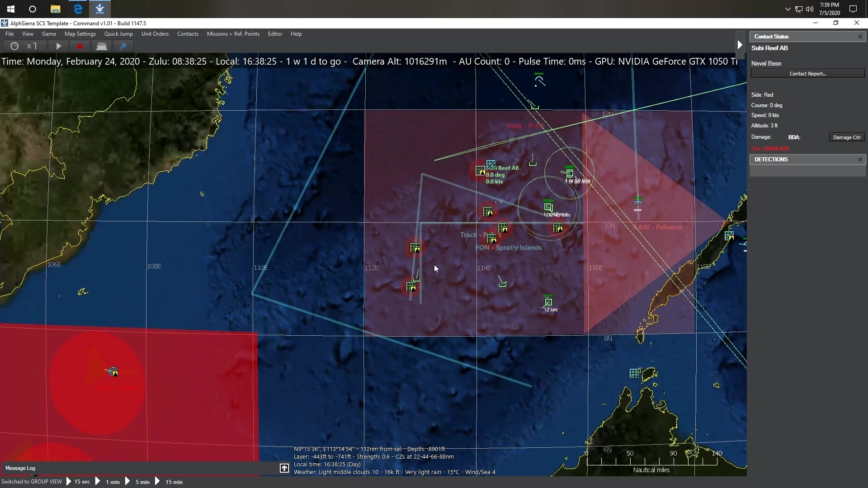Open the Game menu

click(x=49, y=34)
